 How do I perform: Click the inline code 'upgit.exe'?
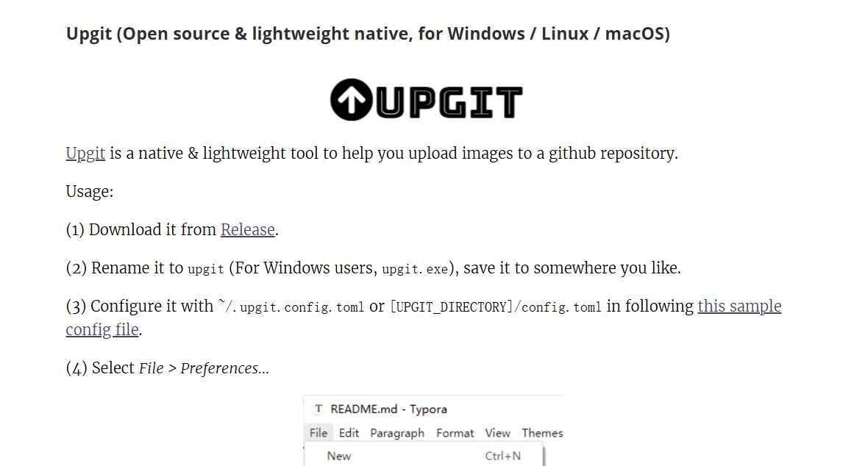415,270
